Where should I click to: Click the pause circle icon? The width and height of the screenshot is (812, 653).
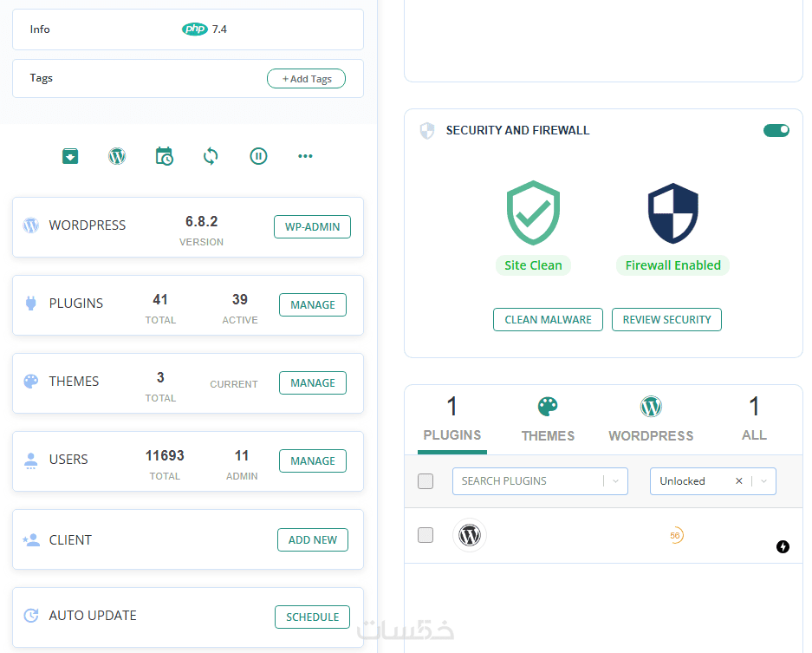click(258, 156)
